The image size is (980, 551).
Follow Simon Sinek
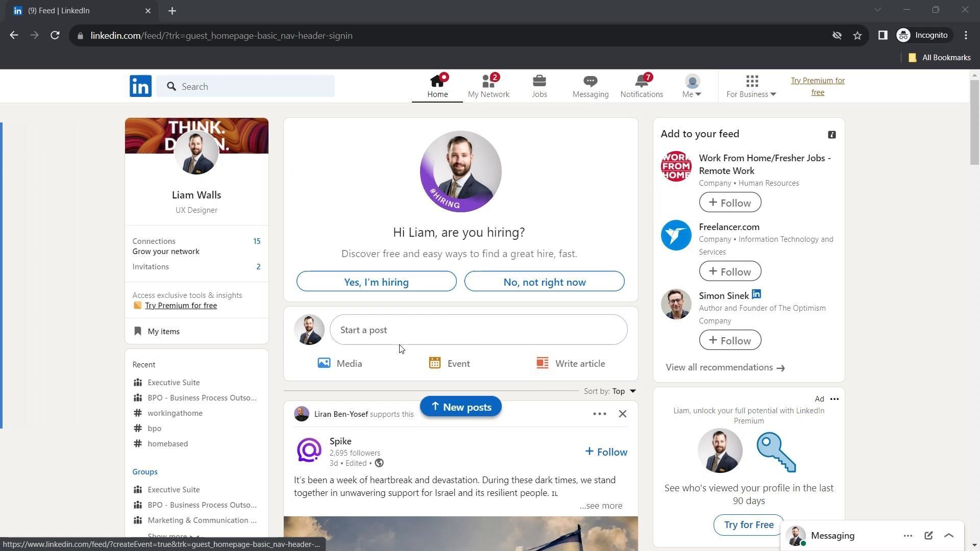coord(729,340)
